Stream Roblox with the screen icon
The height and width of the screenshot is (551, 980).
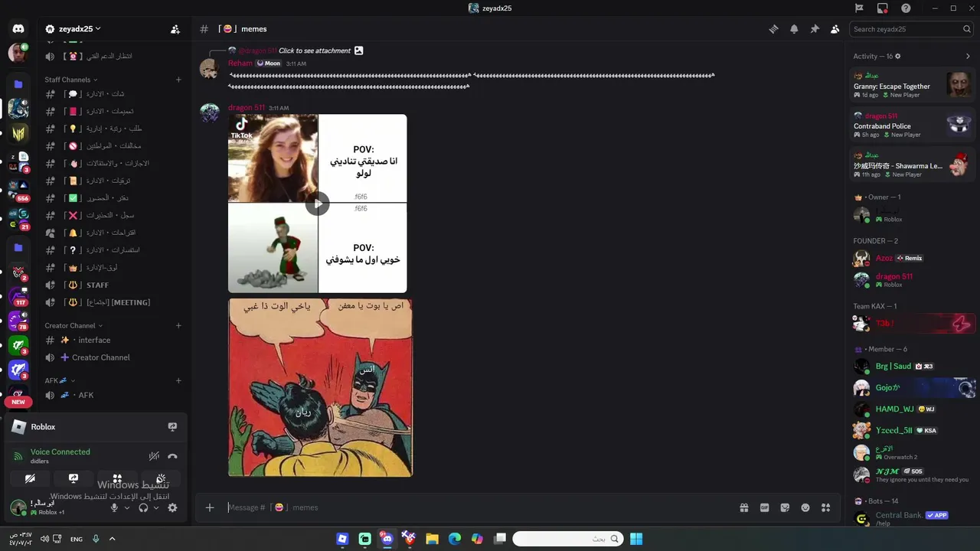tap(172, 427)
